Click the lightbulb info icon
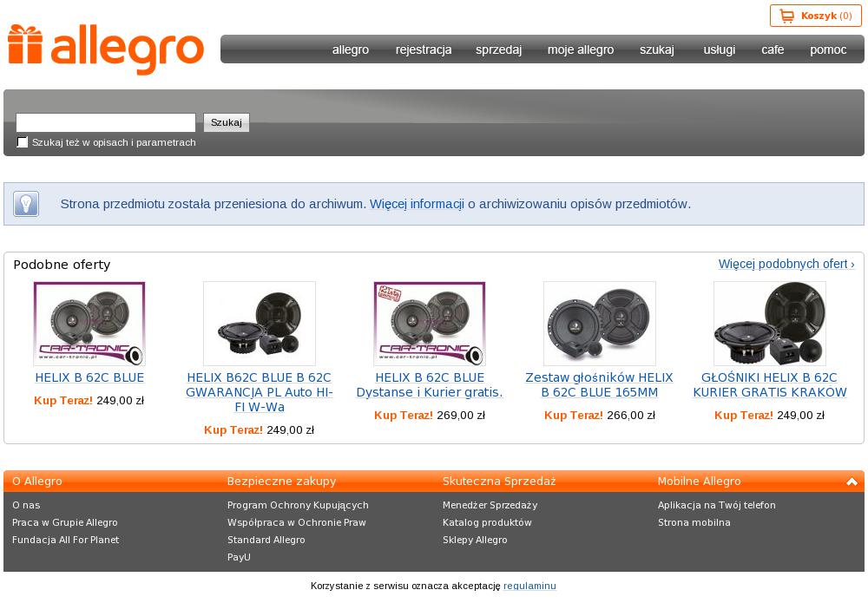 pyautogui.click(x=26, y=204)
